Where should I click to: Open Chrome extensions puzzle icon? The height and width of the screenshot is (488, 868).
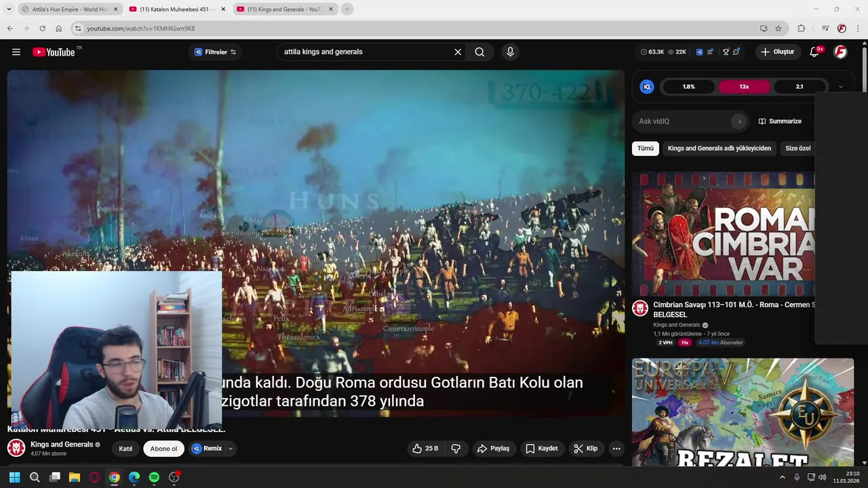pos(802,28)
